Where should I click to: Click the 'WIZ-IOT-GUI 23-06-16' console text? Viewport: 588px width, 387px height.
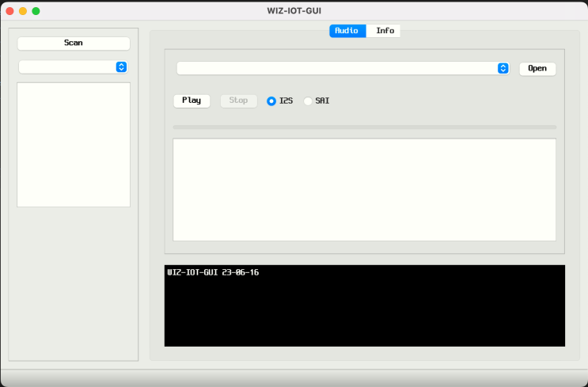pos(213,272)
